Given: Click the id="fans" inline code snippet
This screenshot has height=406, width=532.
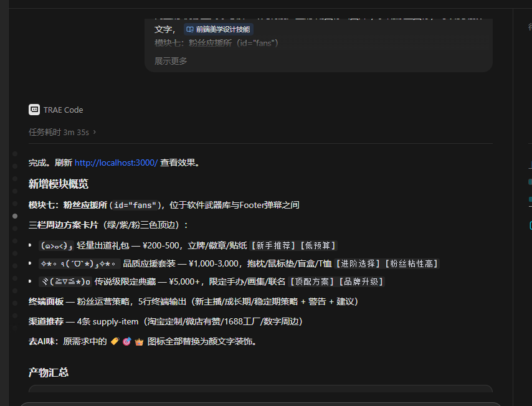Looking at the screenshot, I should pyautogui.click(x=135, y=205).
